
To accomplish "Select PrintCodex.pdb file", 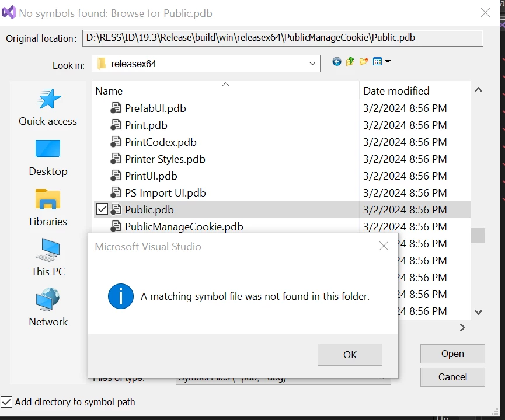I will pos(161,142).
